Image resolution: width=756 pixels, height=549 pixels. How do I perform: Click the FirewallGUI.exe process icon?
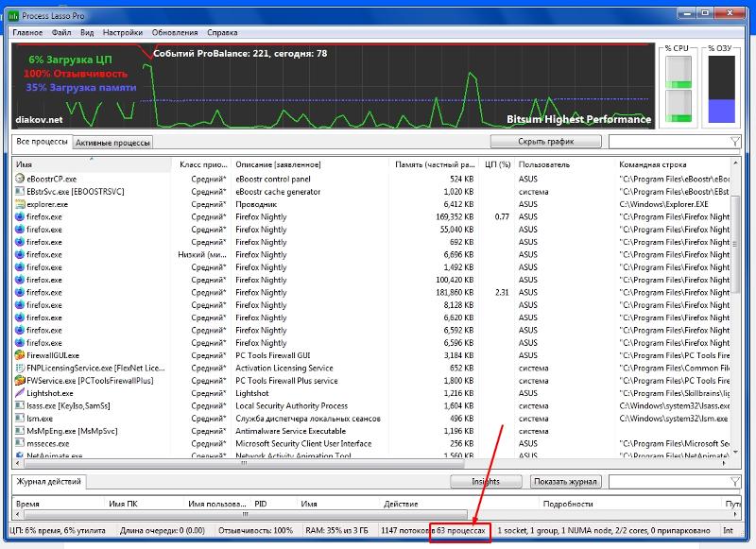coord(20,355)
